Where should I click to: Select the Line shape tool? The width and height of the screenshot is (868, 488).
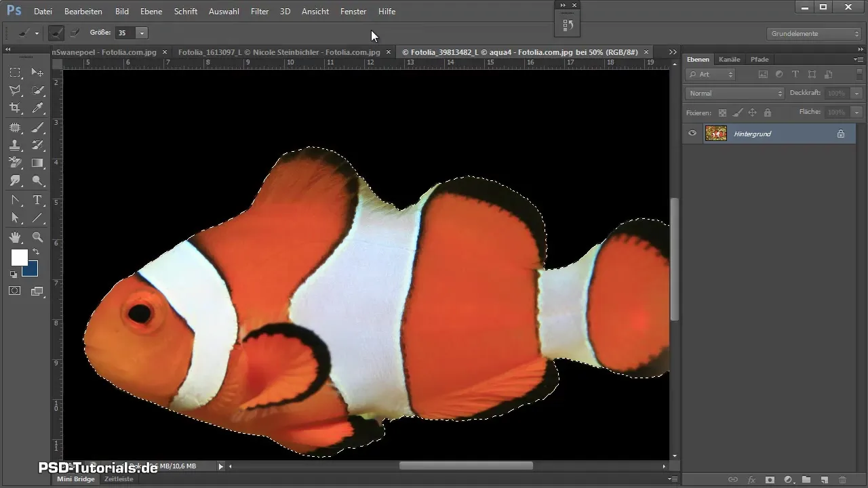click(x=37, y=218)
